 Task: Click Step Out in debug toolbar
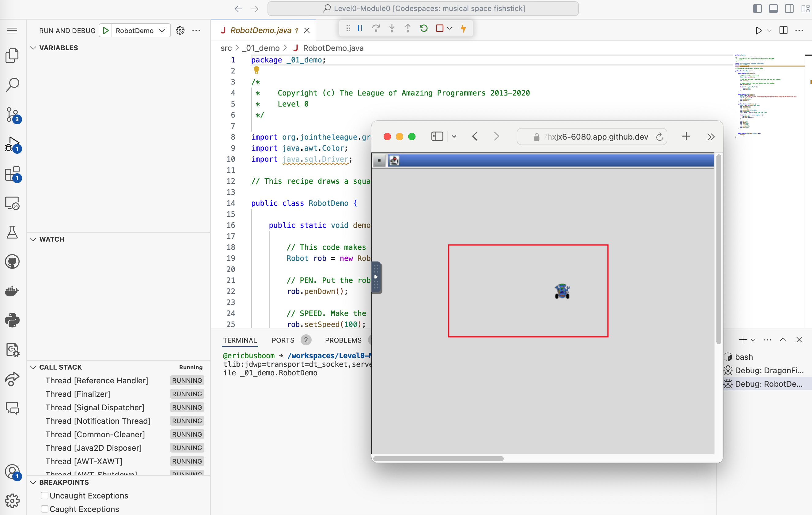[408, 28]
